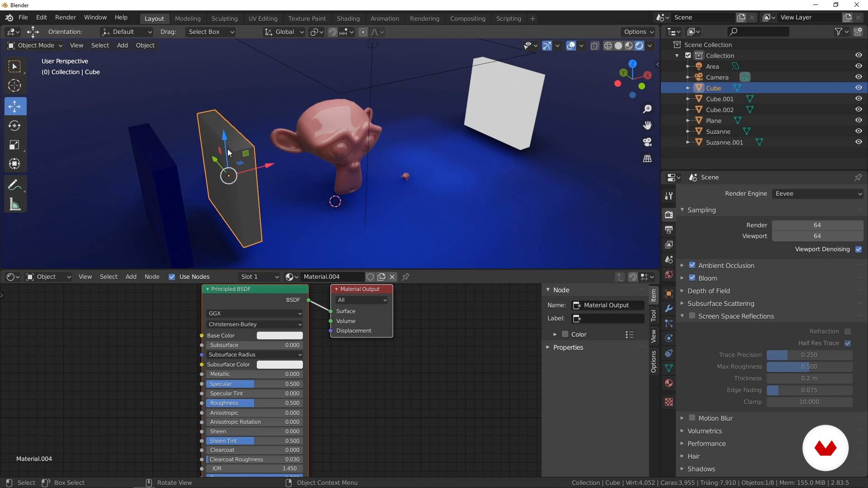This screenshot has width=868, height=488.
Task: Toggle camera view icon in viewport
Action: 647,142
